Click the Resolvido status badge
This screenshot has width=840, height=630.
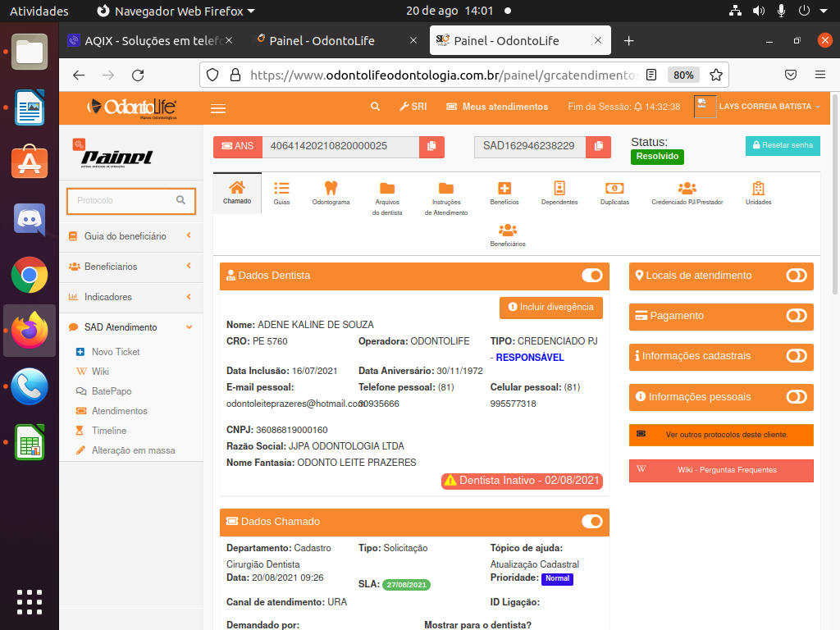(657, 157)
